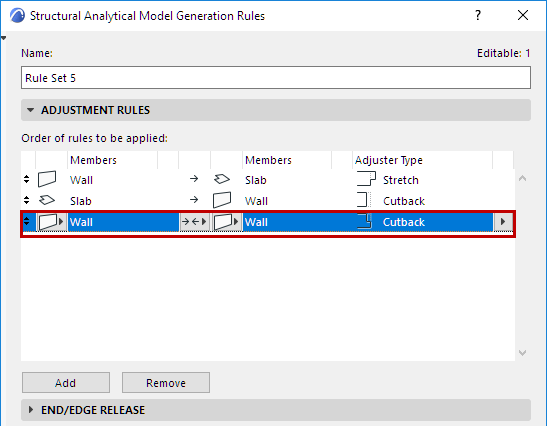Click the Cutback adjuster icon in selected Wall row

[365, 221]
